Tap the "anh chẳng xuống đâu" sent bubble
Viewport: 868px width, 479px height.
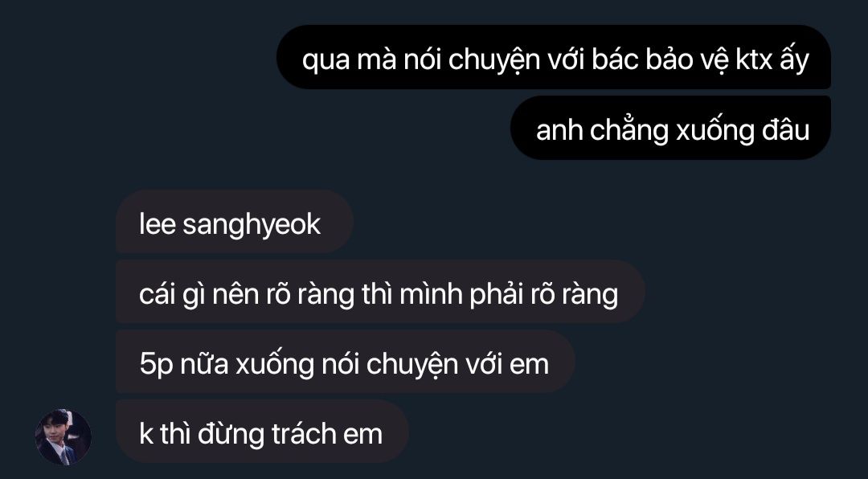point(670,128)
